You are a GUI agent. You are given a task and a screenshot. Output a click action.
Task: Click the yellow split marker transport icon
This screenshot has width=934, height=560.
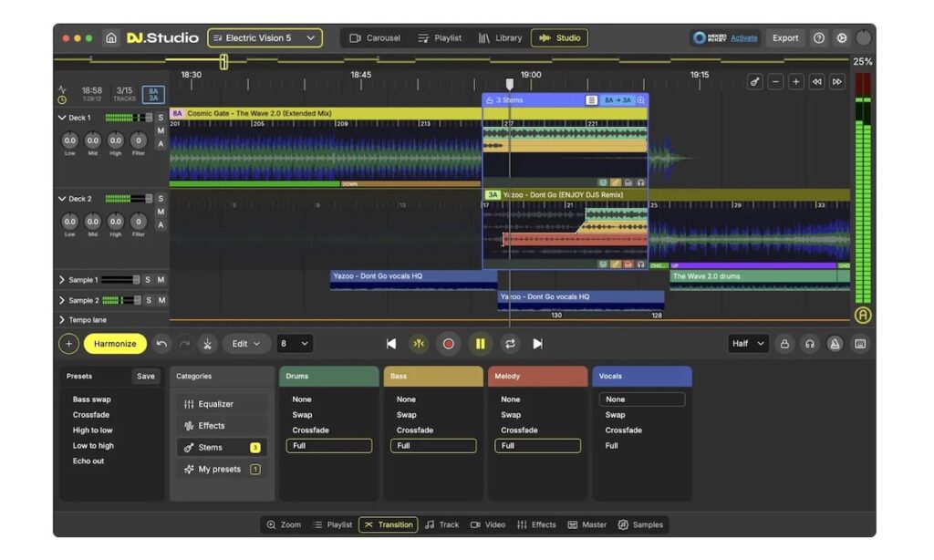point(420,344)
